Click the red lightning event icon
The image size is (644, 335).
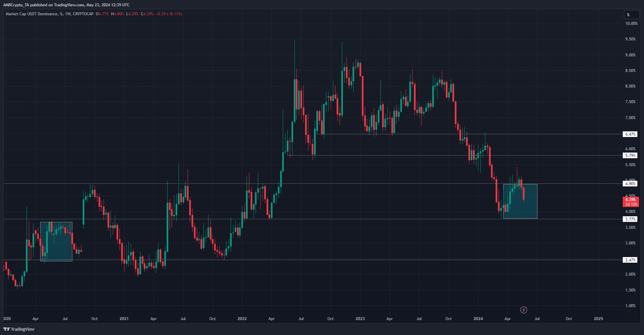click(x=523, y=310)
